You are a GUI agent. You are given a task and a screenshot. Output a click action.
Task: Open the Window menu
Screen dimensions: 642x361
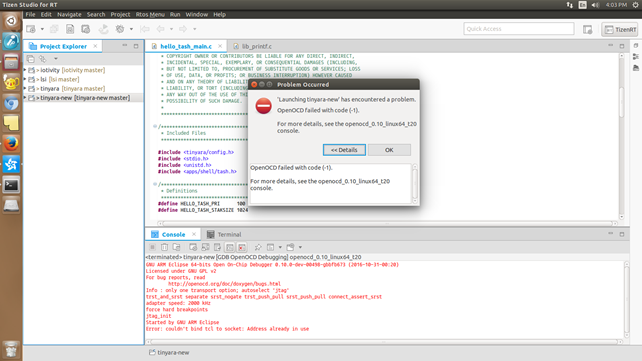click(197, 14)
